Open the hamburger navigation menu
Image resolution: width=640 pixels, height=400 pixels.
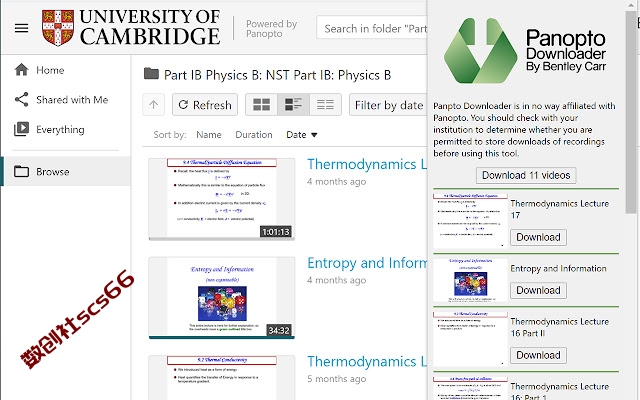pyautogui.click(x=21, y=28)
